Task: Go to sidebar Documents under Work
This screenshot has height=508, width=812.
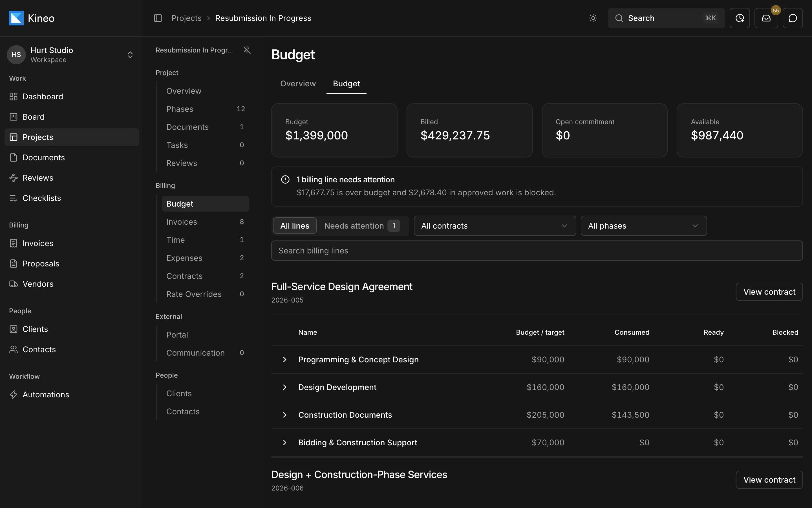Action: coord(72,157)
